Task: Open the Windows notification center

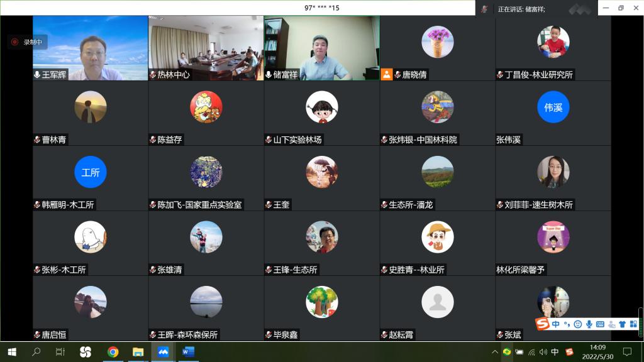Action: point(627,352)
